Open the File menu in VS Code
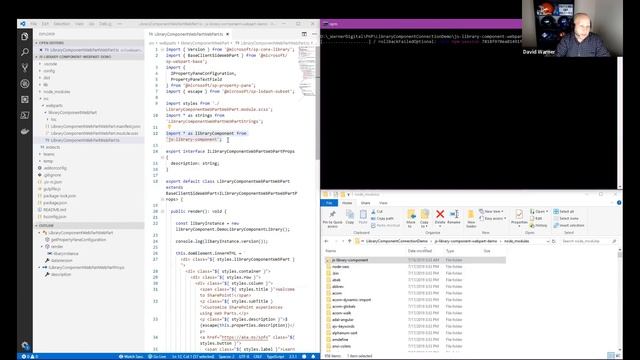The width and height of the screenshot is (640, 360). pos(33,24)
